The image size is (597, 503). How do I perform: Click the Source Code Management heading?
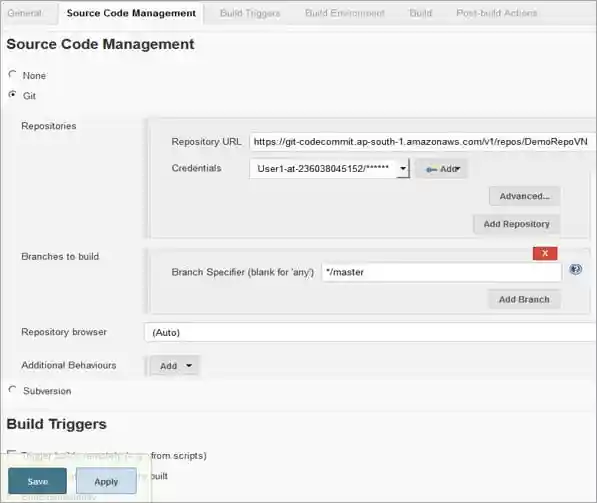point(100,44)
